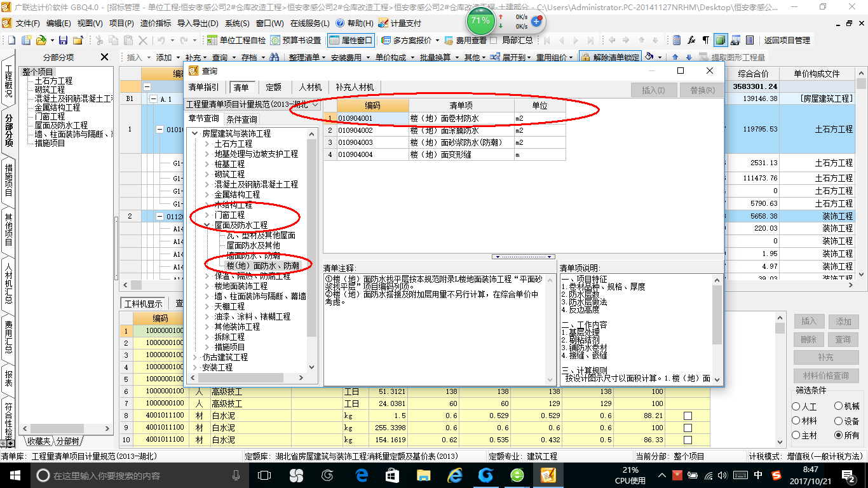The width and height of the screenshot is (868, 488).
Task: Close the 分部分项 side panel
Action: (x=105, y=57)
